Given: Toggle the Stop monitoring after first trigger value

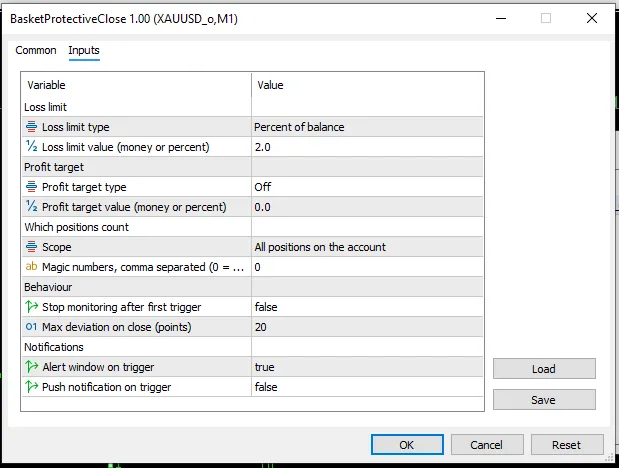Looking at the screenshot, I should 367,307.
